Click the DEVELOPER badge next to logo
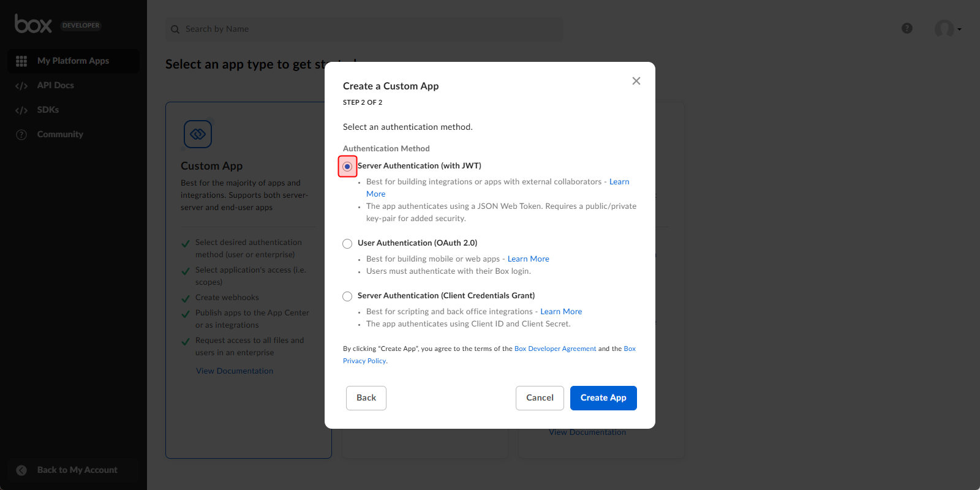The width and height of the screenshot is (980, 490). (81, 26)
